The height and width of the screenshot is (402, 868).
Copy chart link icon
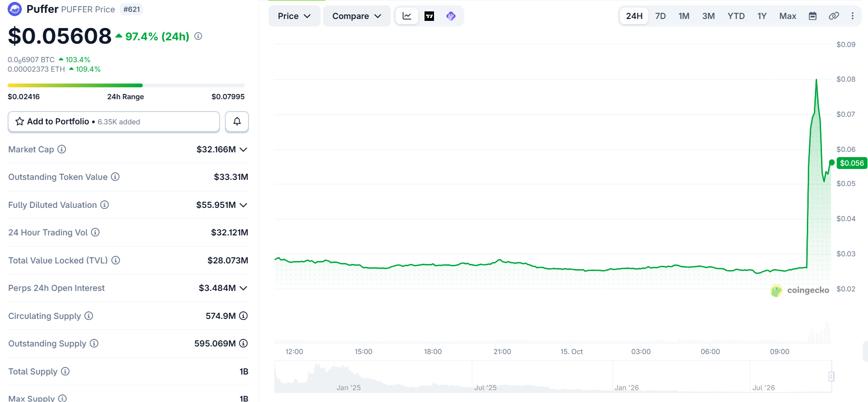pos(834,16)
